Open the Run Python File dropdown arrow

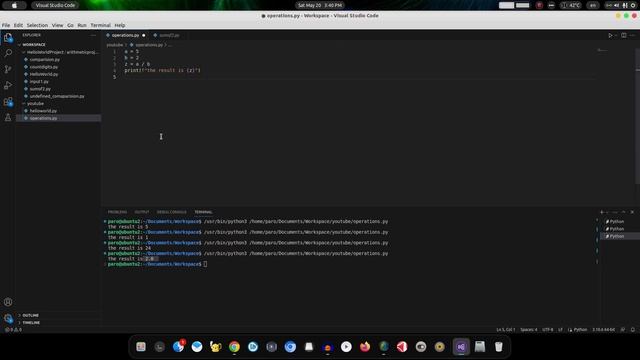click(x=616, y=36)
